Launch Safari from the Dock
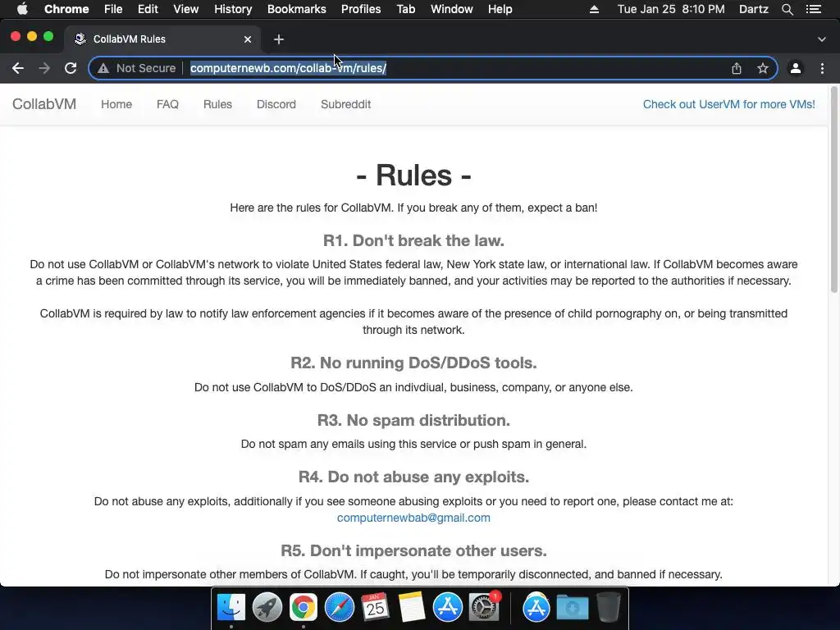The image size is (840, 630). point(339,608)
